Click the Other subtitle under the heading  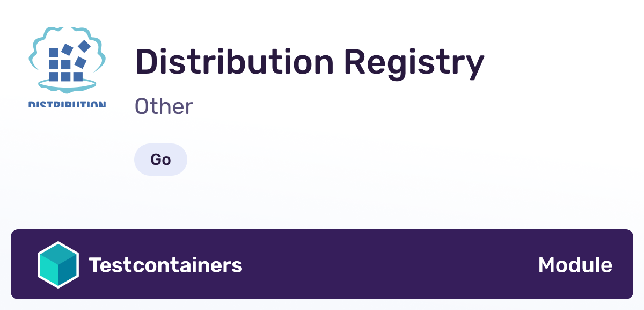coord(163,106)
